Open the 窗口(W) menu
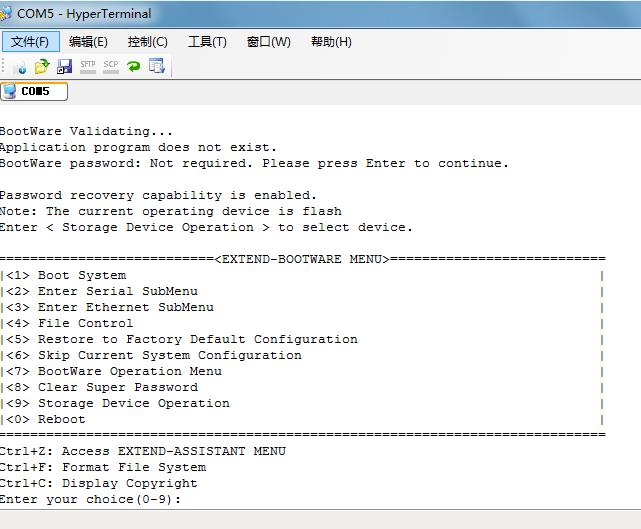The height and width of the screenshot is (529, 641). click(x=269, y=42)
